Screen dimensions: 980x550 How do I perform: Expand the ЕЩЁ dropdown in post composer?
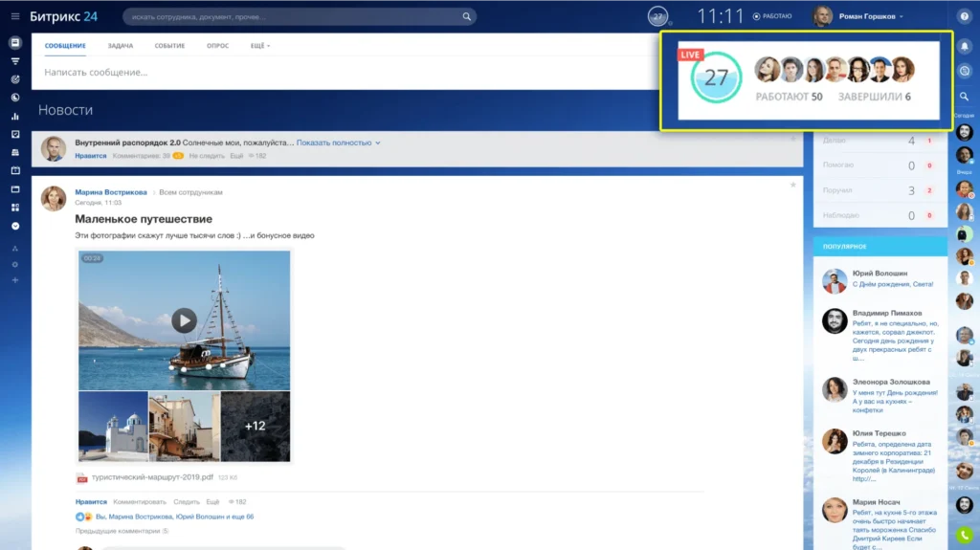click(260, 46)
